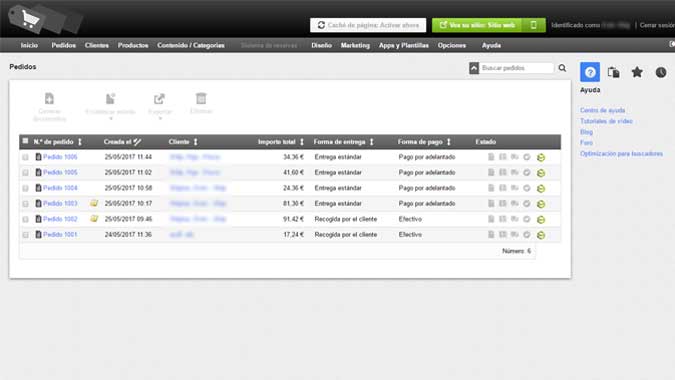Open the clipboard pages icon in sidebar
The image size is (675, 380).
[x=613, y=72]
